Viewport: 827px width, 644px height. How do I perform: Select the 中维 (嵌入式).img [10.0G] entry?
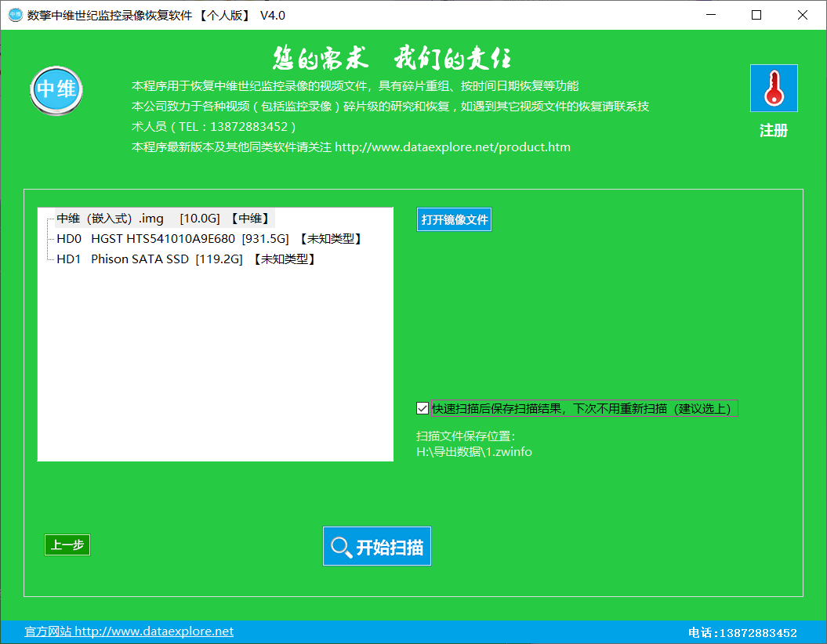coord(164,218)
